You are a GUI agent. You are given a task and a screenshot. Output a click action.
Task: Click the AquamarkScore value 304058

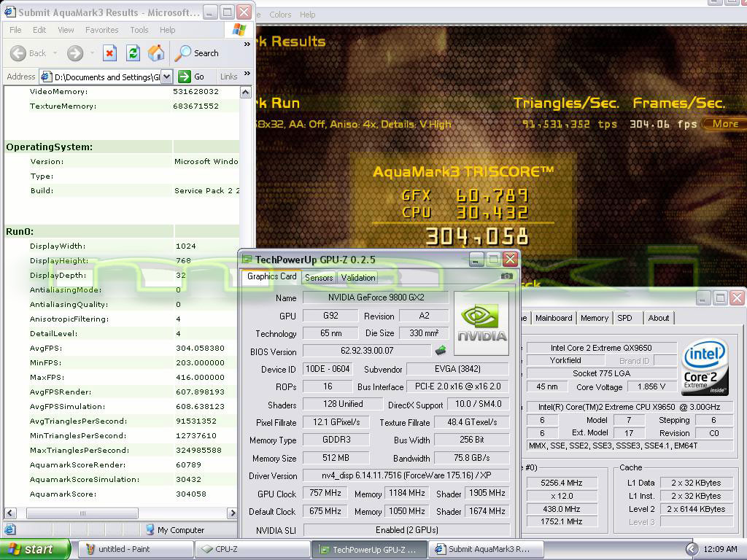tap(191, 494)
